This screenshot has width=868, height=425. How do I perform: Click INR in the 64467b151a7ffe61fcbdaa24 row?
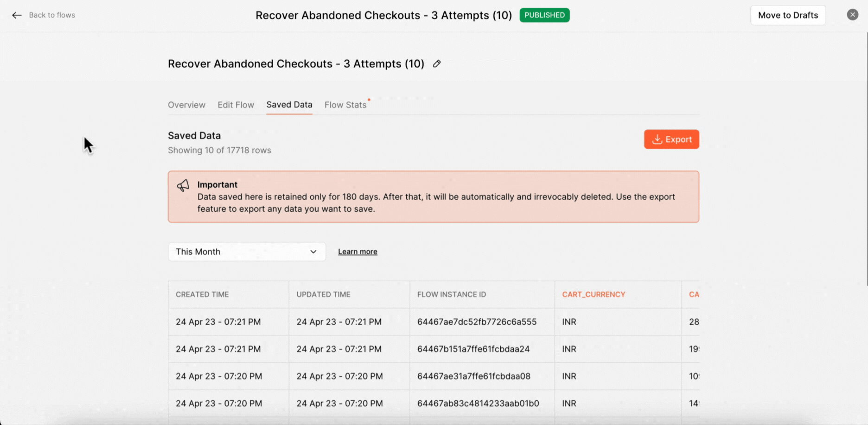pos(569,349)
